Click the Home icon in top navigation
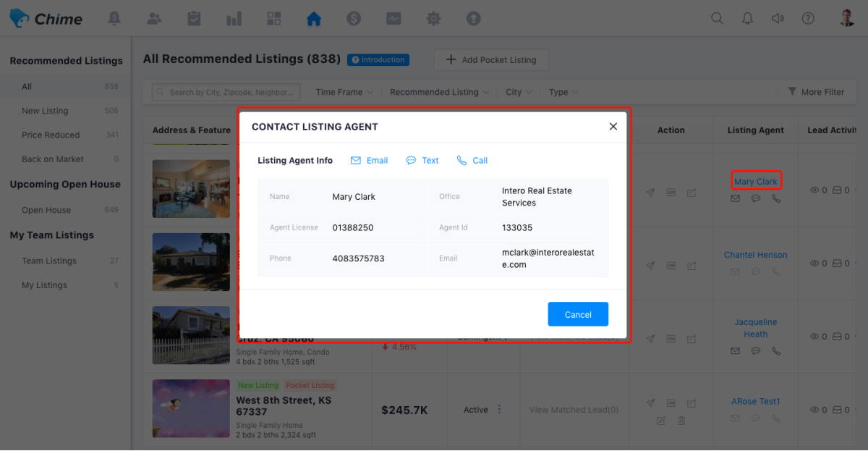868x451 pixels. 313,19
